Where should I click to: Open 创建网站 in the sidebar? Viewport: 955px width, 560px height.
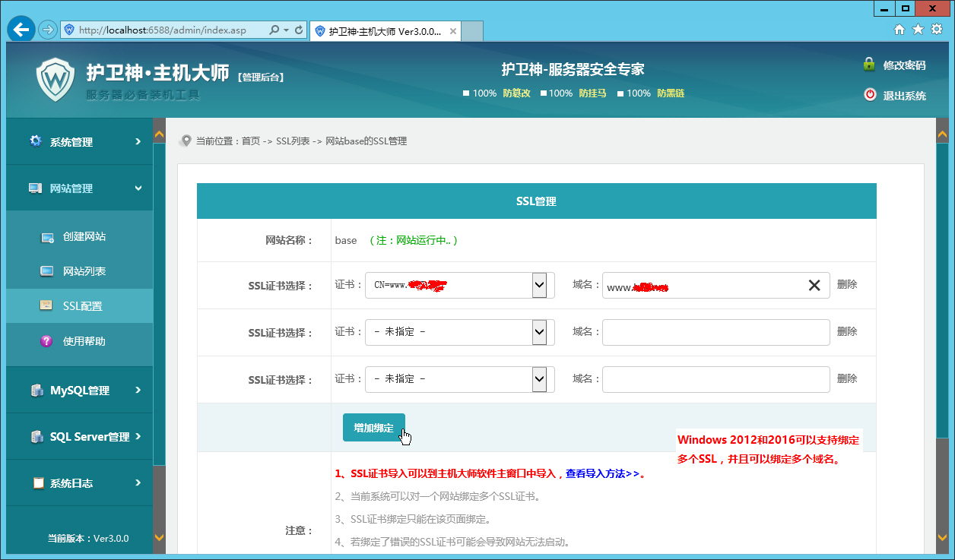point(84,237)
